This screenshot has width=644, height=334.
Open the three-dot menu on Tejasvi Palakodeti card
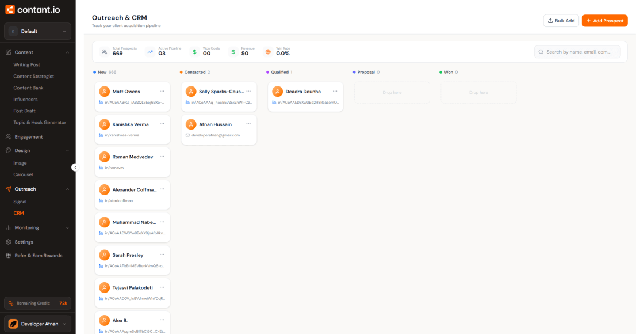click(162, 287)
